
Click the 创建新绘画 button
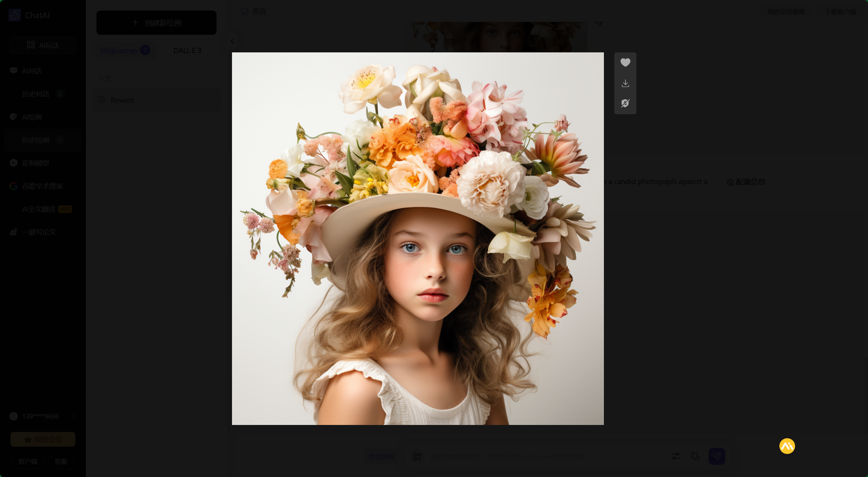(156, 23)
